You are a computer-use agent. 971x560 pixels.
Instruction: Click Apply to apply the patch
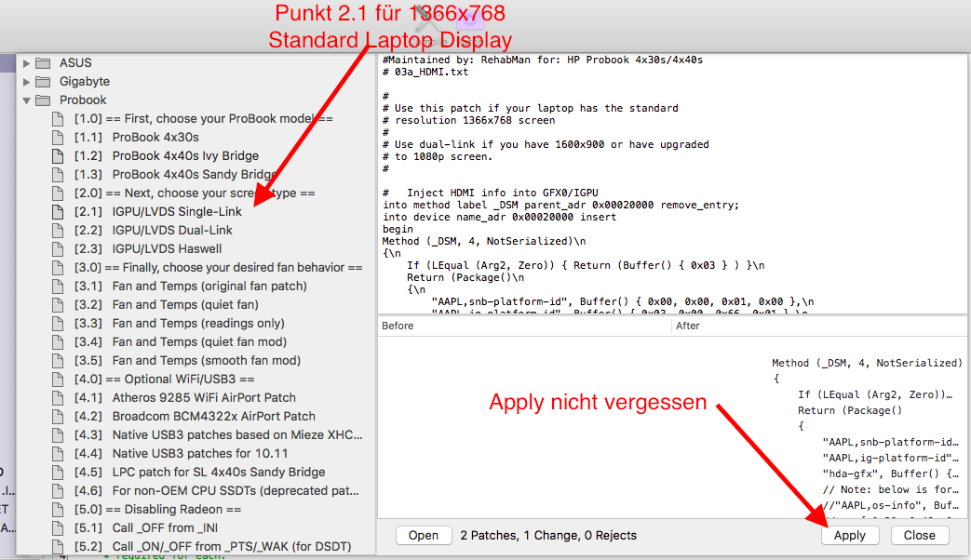[x=850, y=535]
